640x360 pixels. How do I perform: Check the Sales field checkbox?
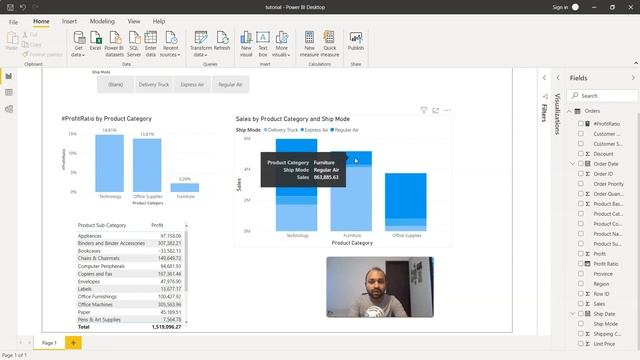[580, 304]
